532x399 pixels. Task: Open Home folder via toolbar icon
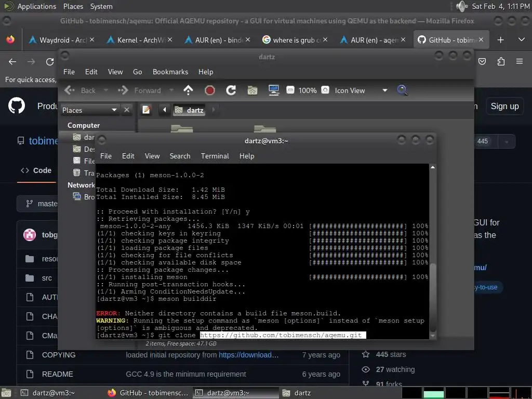pyautogui.click(x=252, y=90)
